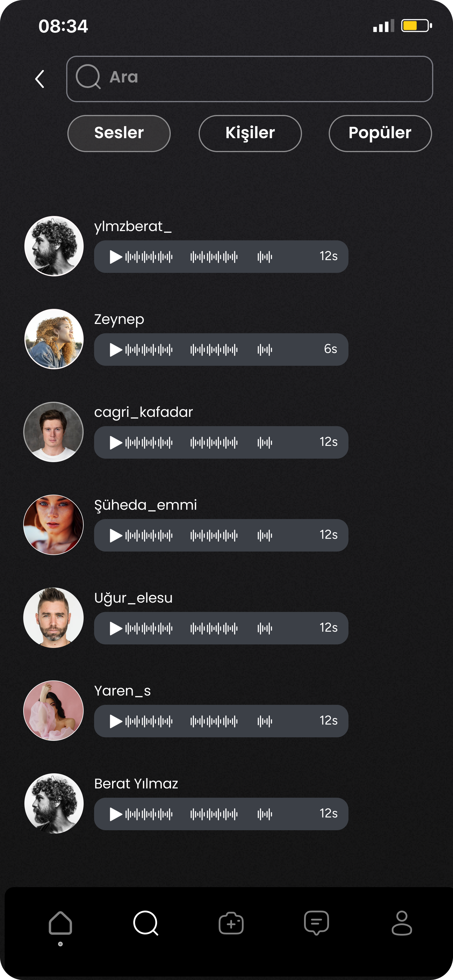Open the messages chat bubble icon

pyautogui.click(x=316, y=923)
